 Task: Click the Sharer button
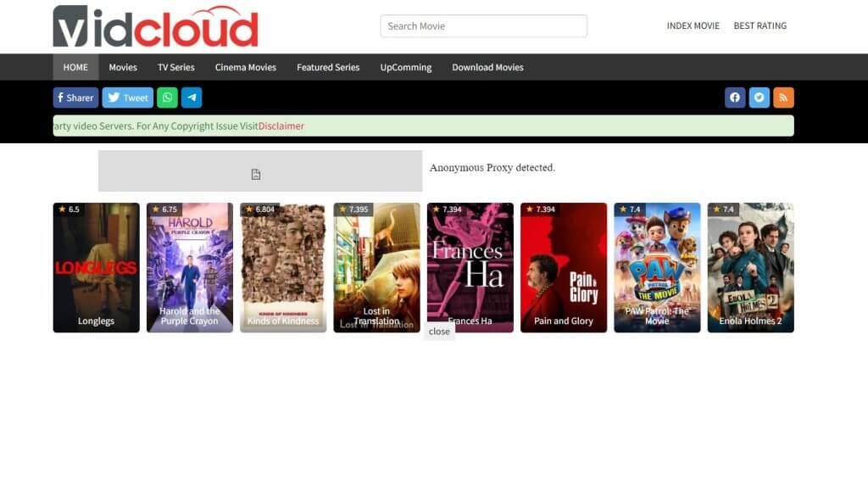(x=75, y=97)
